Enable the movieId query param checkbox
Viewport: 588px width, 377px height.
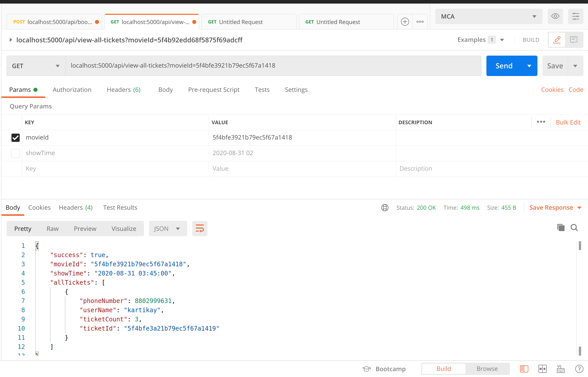(15, 137)
